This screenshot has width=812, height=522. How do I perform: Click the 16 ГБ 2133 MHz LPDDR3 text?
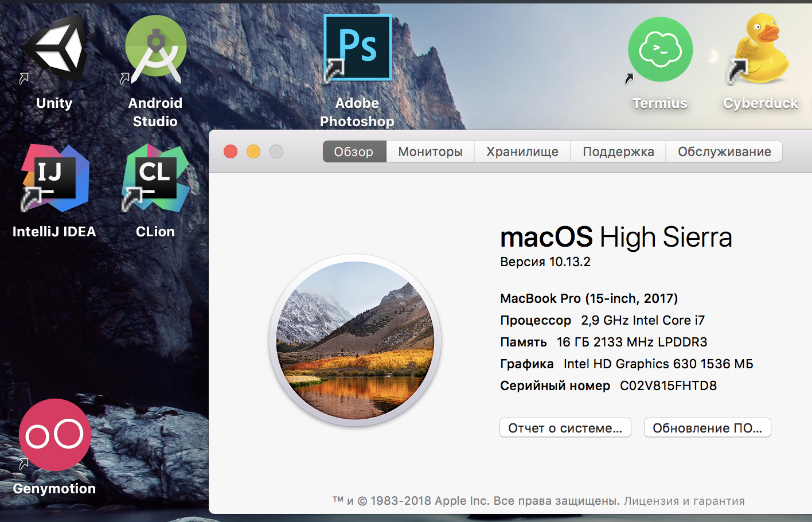632,342
